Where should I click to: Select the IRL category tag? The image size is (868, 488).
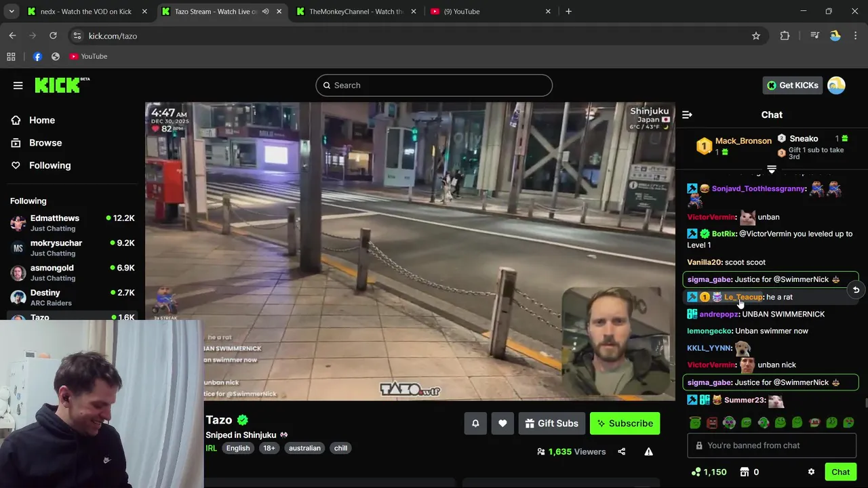tap(211, 448)
